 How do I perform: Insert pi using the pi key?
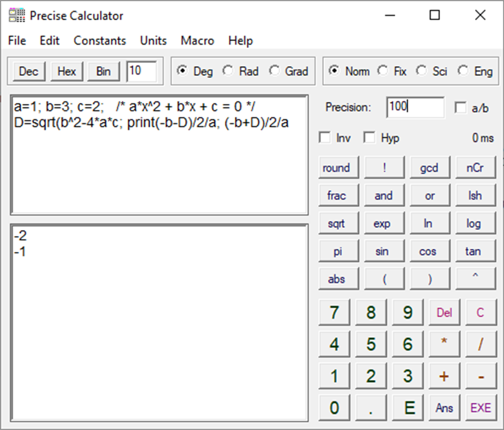[337, 251]
